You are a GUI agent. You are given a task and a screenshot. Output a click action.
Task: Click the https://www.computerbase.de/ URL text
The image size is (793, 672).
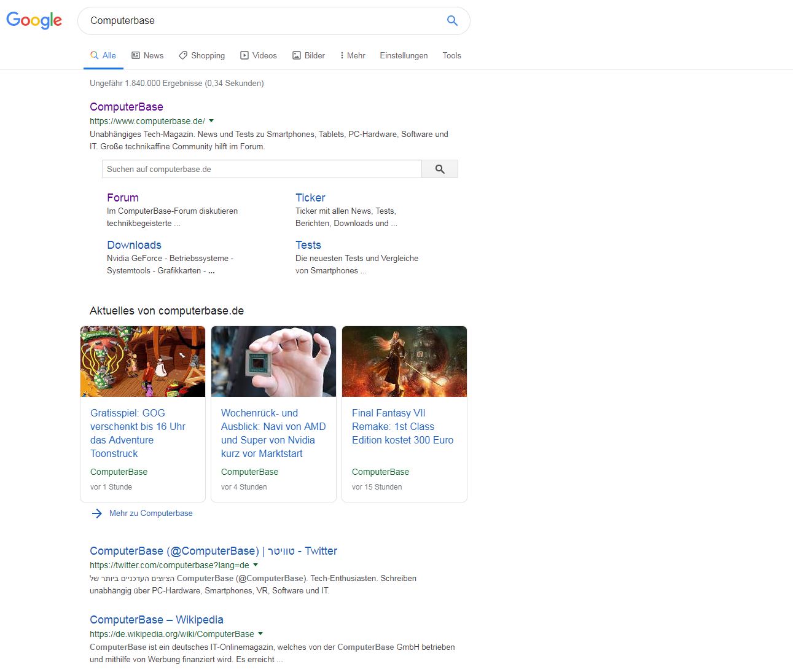click(147, 121)
